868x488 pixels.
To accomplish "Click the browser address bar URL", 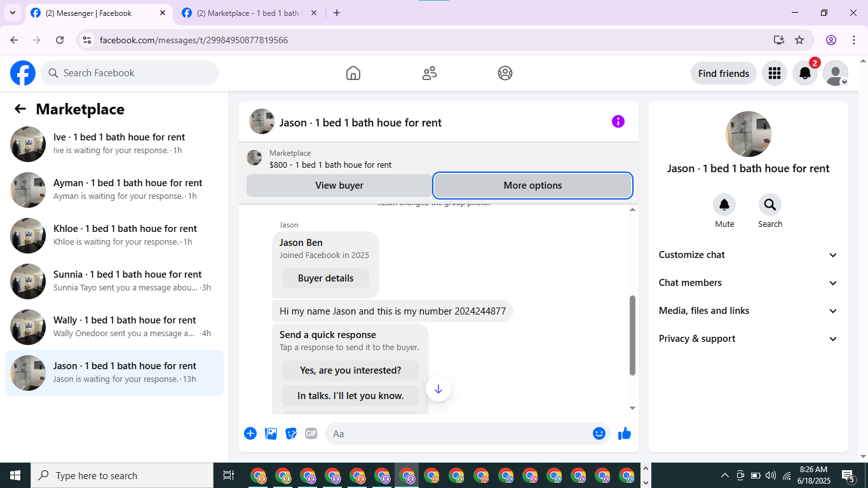I will tap(194, 40).
